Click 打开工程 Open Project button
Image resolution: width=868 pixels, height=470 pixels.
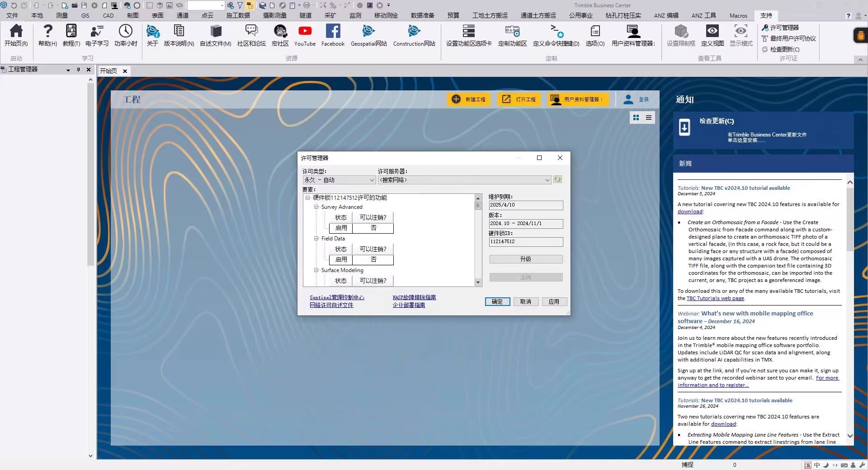pos(519,99)
